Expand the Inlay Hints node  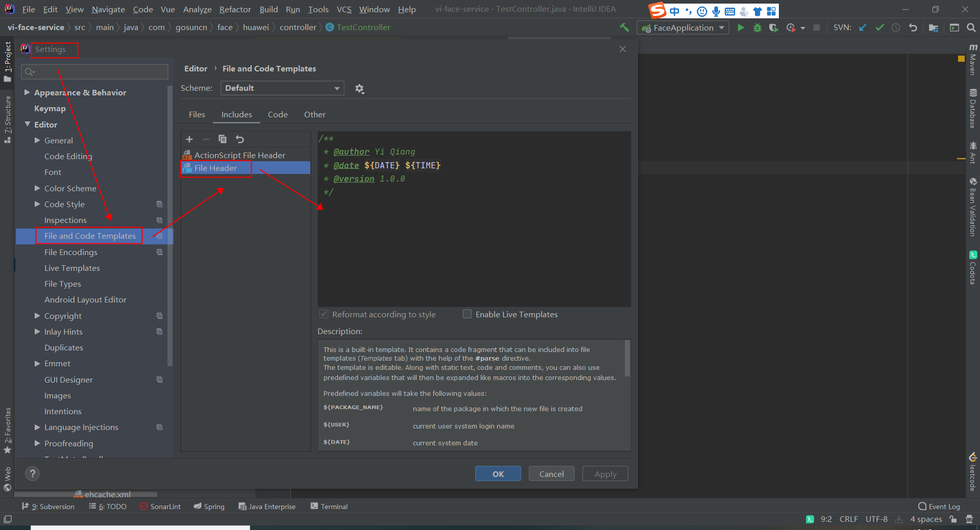coord(37,332)
